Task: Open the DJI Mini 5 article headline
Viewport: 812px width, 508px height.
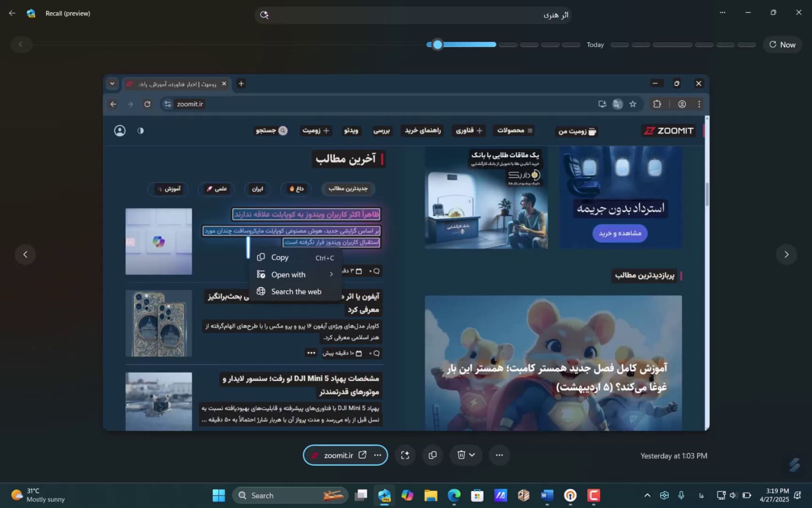Action: point(301,385)
